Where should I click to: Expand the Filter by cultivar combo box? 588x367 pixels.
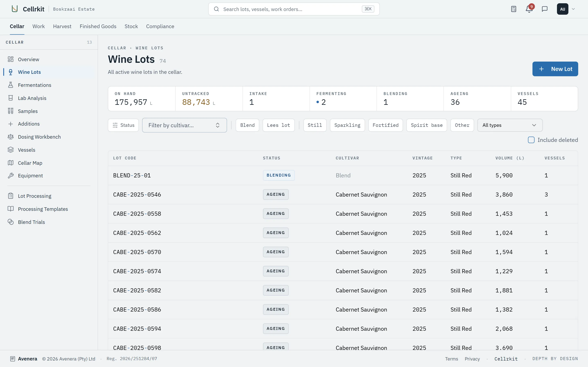[x=184, y=125]
